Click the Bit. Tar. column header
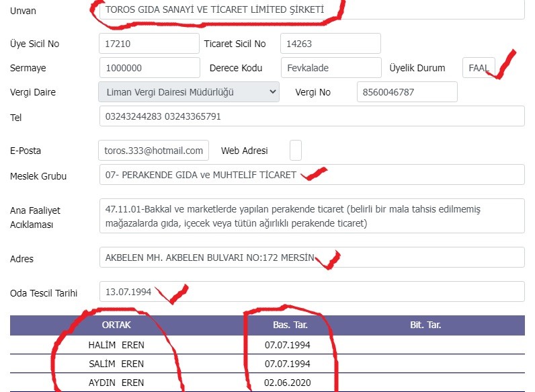535x392 pixels. click(x=425, y=325)
